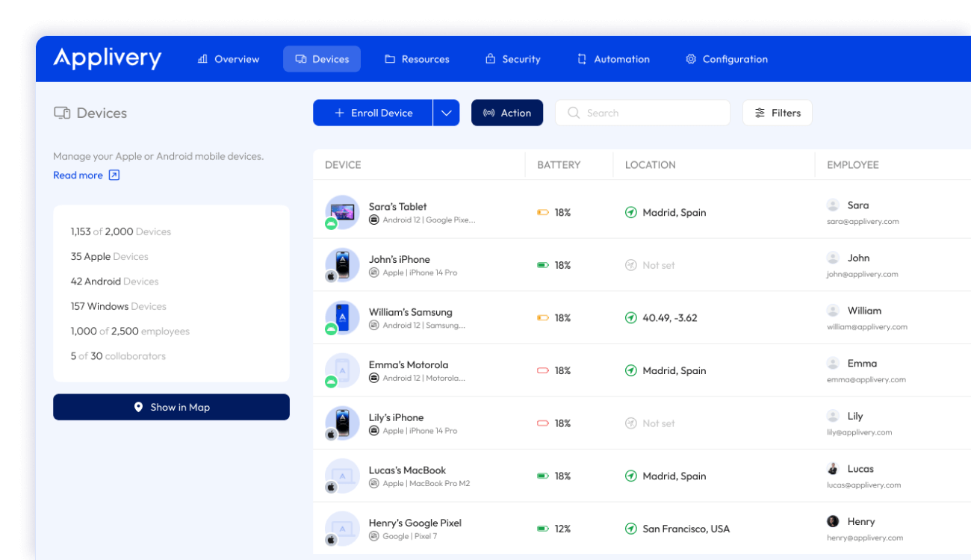Follow the Read more link
Screen dimensions: 971x560
click(x=78, y=175)
